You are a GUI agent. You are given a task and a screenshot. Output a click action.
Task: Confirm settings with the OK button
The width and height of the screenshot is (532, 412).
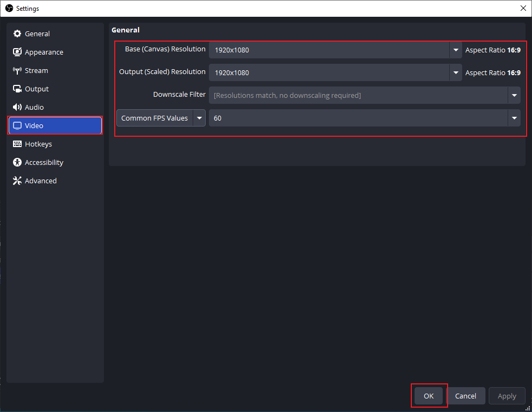[429, 396]
